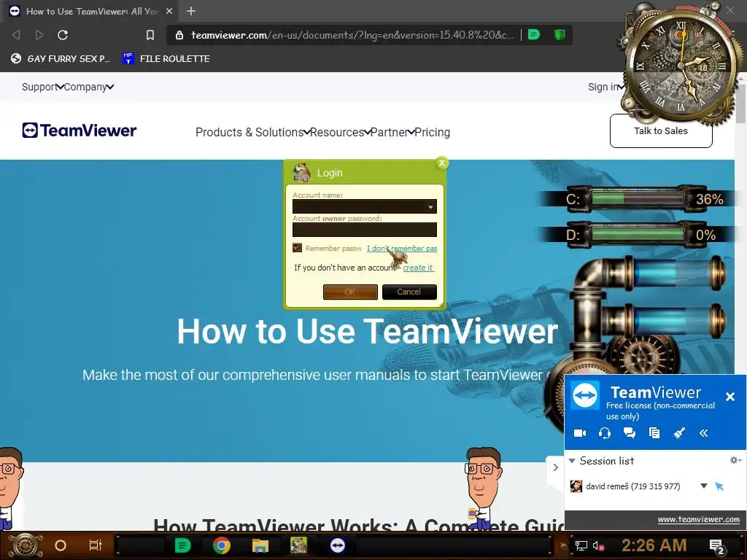This screenshot has height=560, width=747.
Task: Click D: drive usage bar widget
Action: click(638, 234)
